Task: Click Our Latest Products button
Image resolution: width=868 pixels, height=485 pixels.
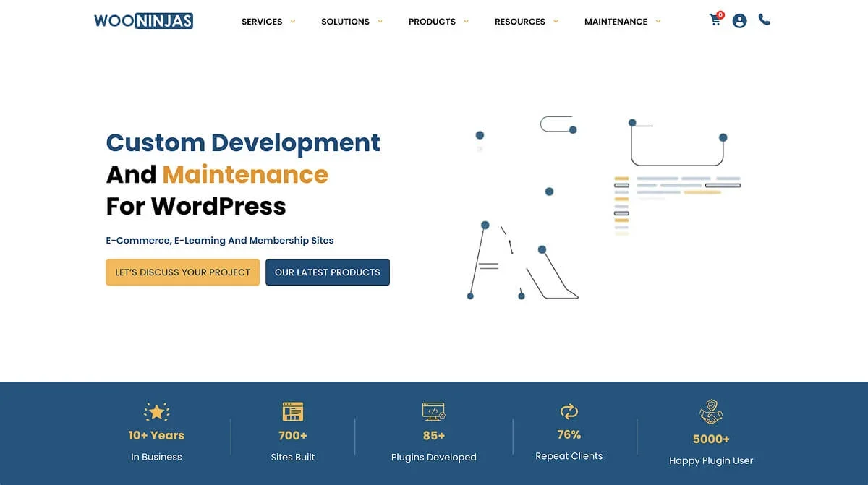Action: 328,272
